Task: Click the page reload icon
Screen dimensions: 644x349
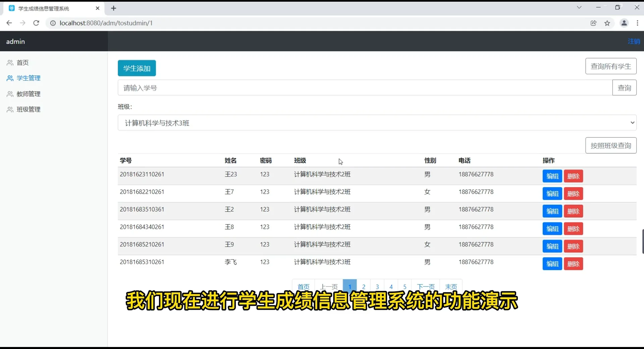Action: point(36,23)
